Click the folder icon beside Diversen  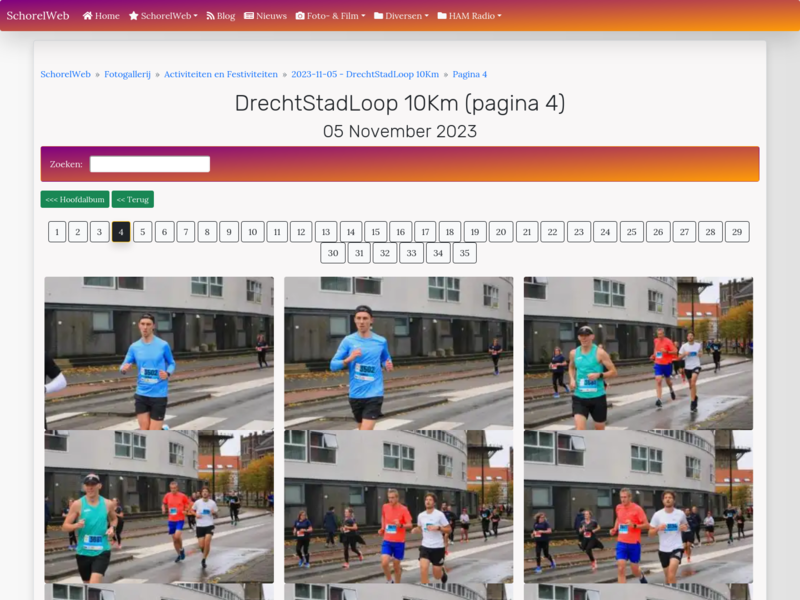pos(379,16)
